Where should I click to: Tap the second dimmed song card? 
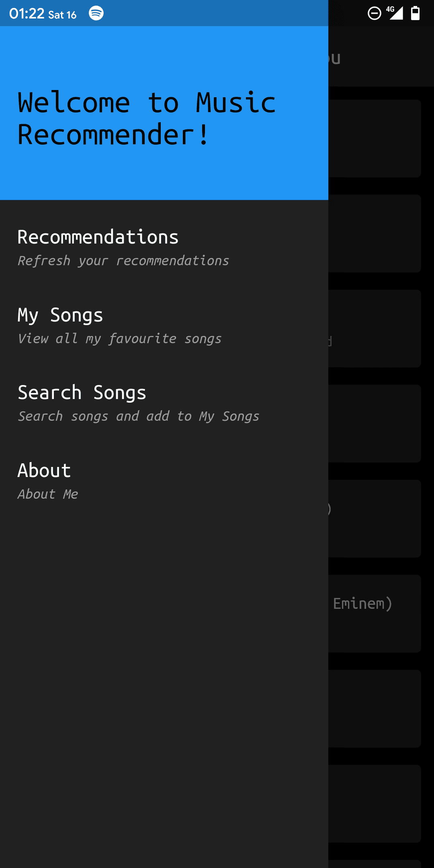[x=375, y=233]
